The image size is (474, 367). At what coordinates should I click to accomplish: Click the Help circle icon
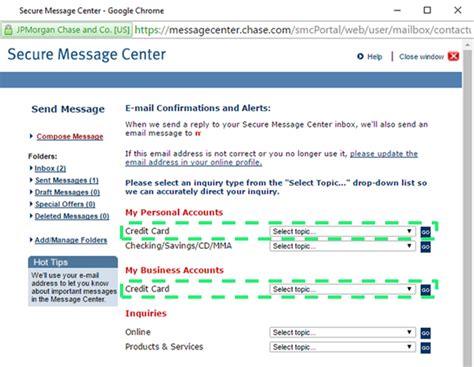click(x=360, y=56)
